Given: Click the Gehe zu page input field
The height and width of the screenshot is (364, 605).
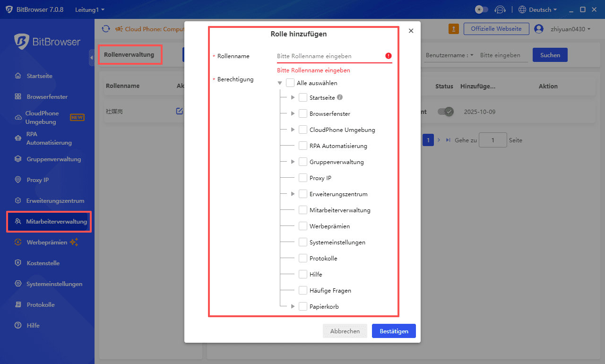Looking at the screenshot, I should pos(493,140).
